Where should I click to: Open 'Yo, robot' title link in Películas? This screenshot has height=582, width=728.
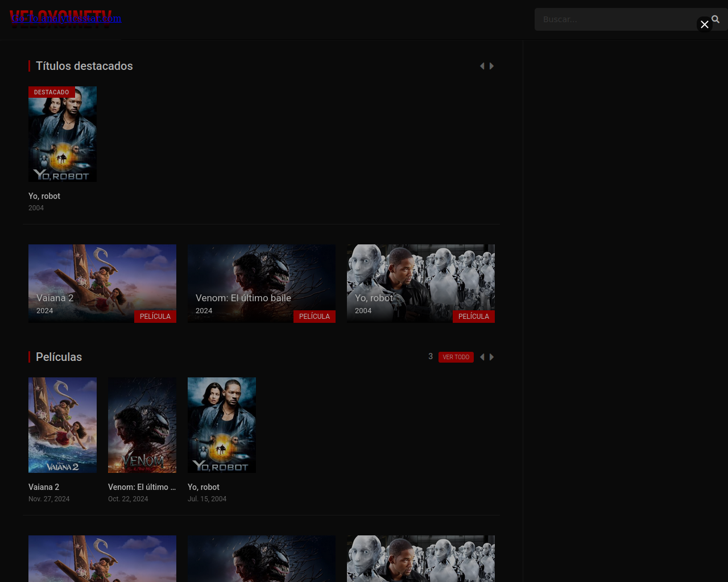(x=204, y=487)
